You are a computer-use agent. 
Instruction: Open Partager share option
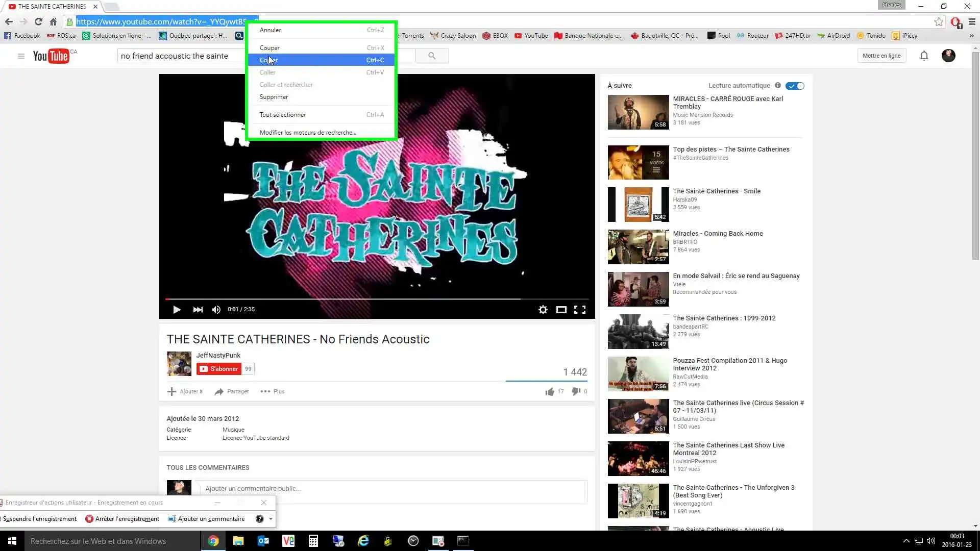(x=232, y=391)
